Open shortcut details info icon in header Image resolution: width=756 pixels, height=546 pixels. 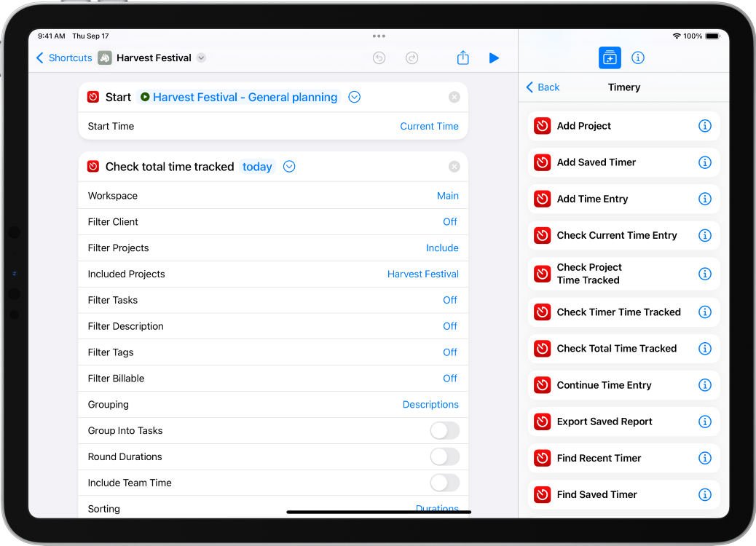[x=638, y=58]
